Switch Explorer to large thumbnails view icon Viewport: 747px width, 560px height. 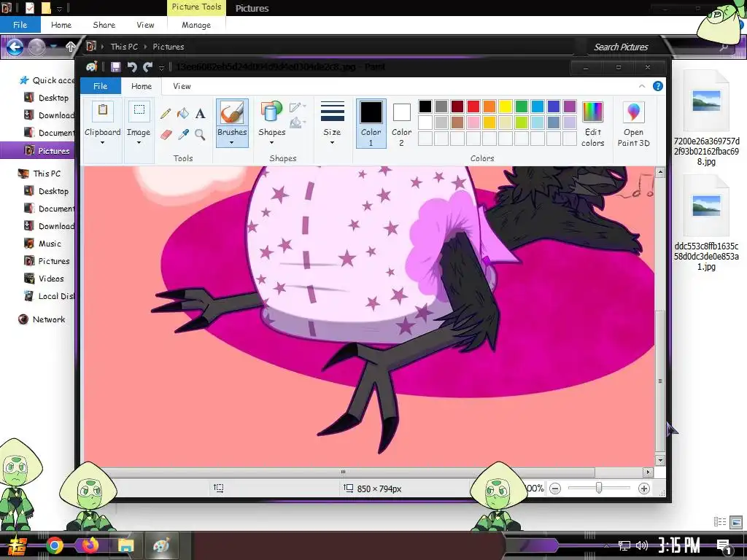736,522
